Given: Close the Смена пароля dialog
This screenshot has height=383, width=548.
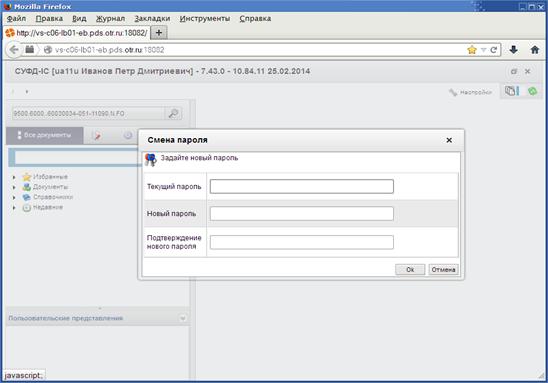Looking at the screenshot, I should [449, 140].
